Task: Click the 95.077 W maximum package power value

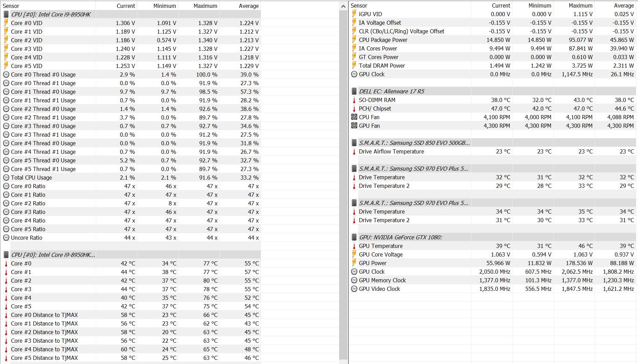Action: (579, 40)
